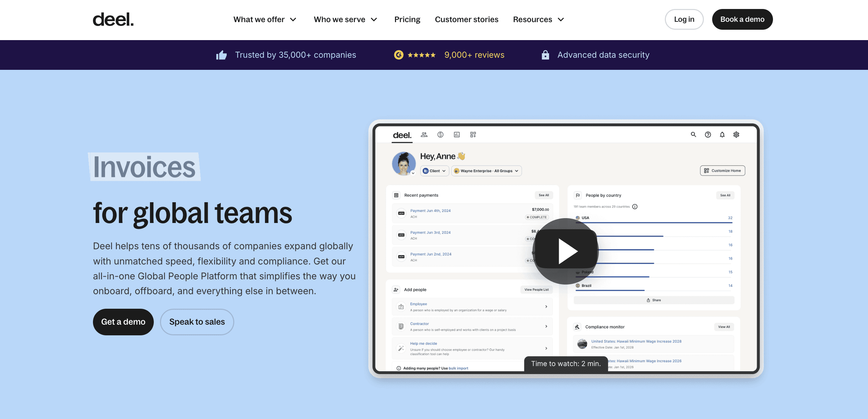This screenshot has height=419, width=868.
Task: Click the deel logo inside the dashboard preview
Action: (402, 135)
